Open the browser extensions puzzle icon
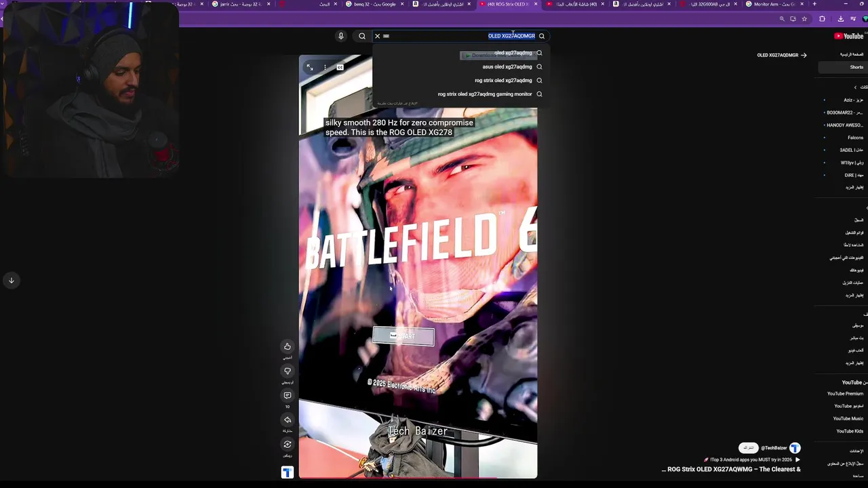This screenshot has height=488, width=868. coord(822,19)
